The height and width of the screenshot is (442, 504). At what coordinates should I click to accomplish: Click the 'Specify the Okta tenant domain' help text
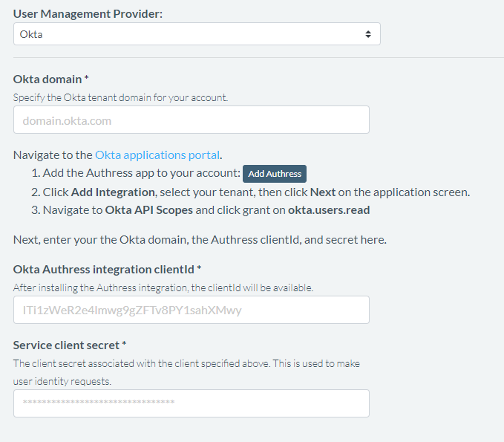[121, 97]
